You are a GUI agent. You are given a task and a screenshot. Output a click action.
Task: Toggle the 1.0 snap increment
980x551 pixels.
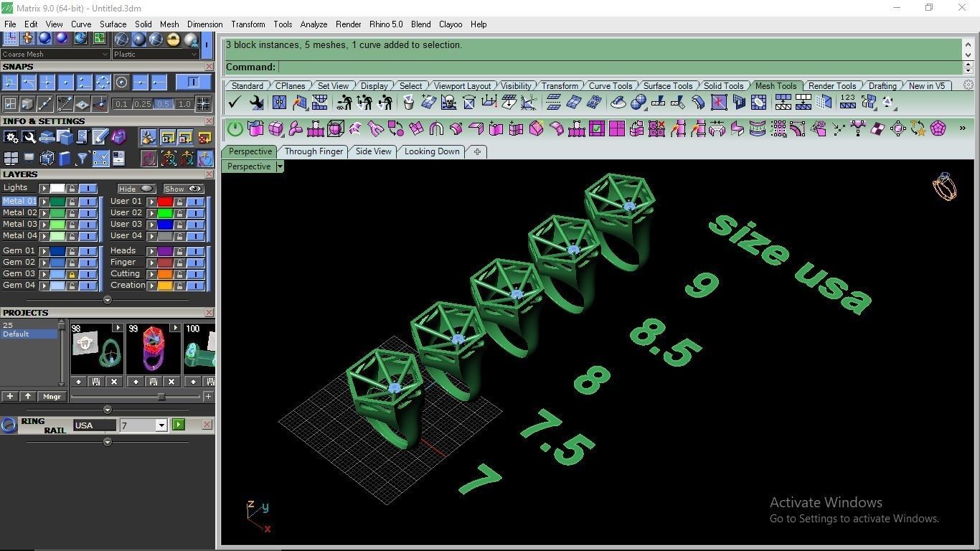click(184, 104)
